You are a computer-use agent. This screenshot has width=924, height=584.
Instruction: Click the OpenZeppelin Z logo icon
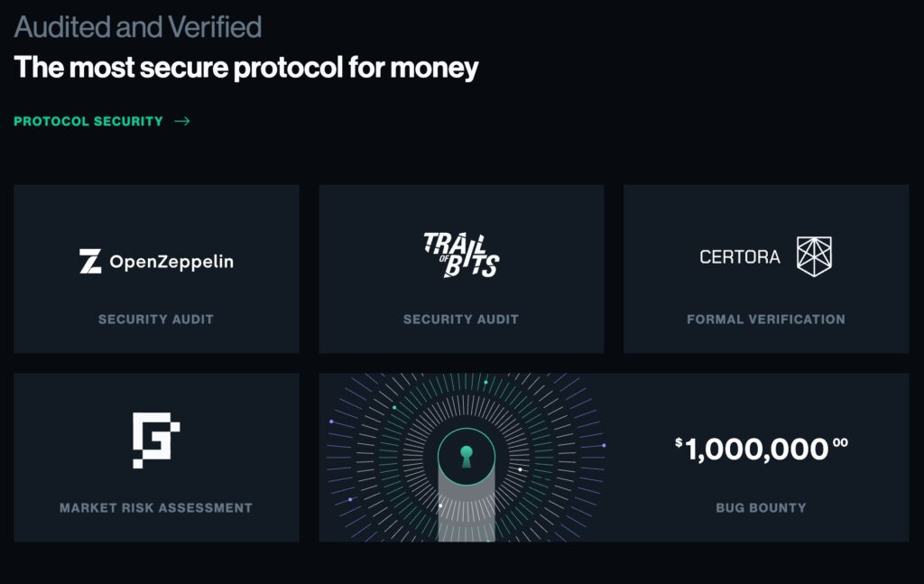pyautogui.click(x=90, y=261)
